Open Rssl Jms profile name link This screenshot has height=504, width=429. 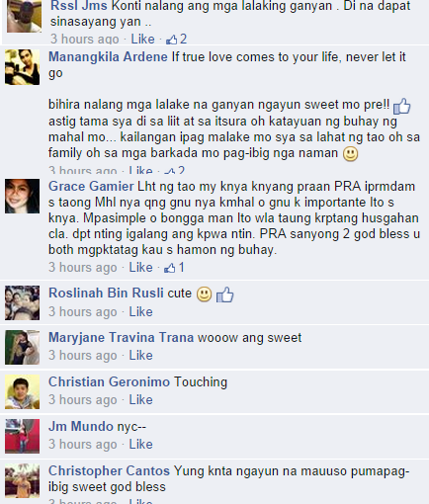pos(79,6)
